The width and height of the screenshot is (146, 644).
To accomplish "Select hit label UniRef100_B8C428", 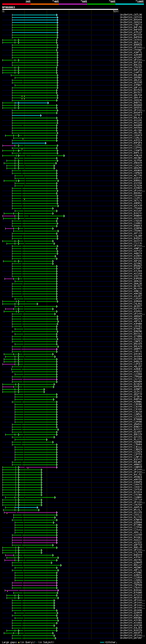I will (131, 347).
